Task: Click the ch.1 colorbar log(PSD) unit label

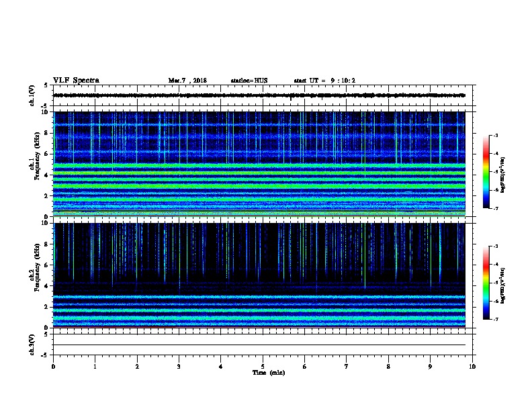Action: [502, 175]
